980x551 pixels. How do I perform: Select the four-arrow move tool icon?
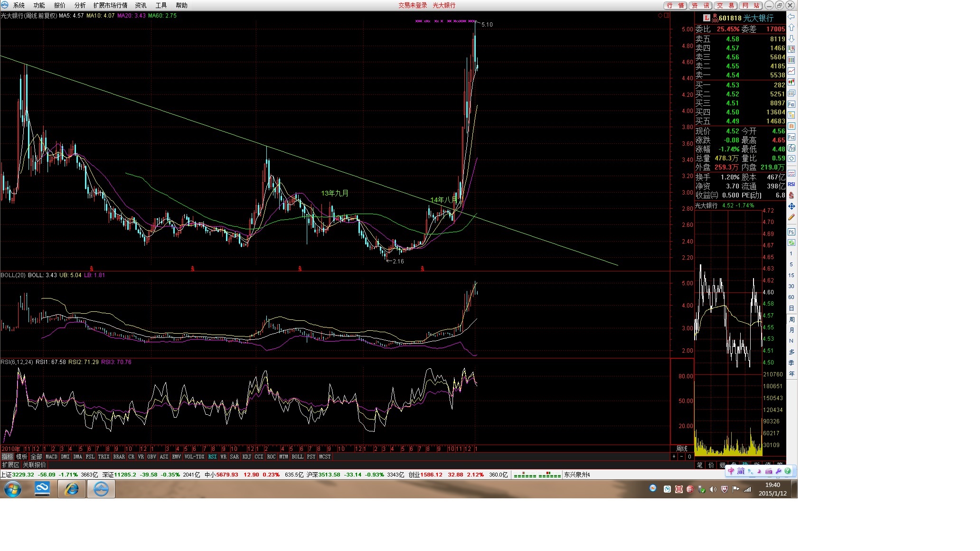[792, 206]
